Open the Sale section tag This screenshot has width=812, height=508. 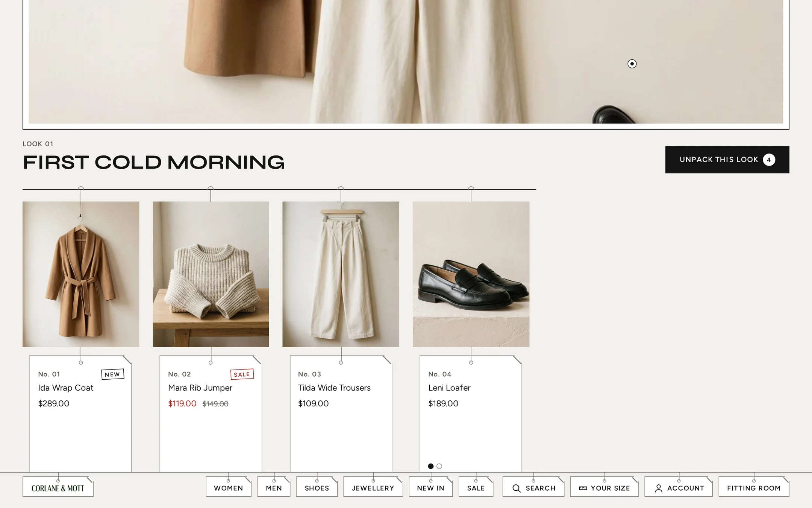476,487
